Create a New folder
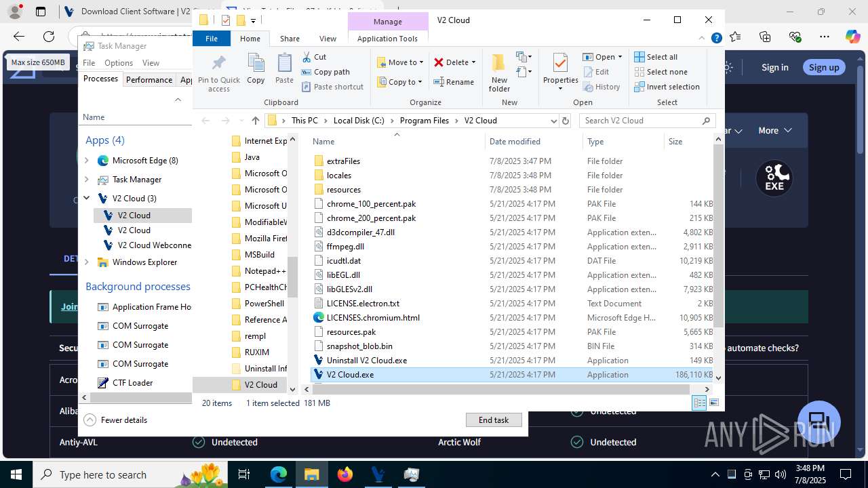Image resolution: width=868 pixels, height=488 pixels. point(499,73)
